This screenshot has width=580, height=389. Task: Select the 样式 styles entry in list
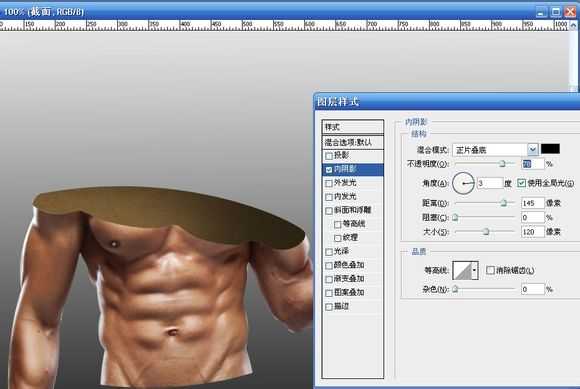click(353, 127)
